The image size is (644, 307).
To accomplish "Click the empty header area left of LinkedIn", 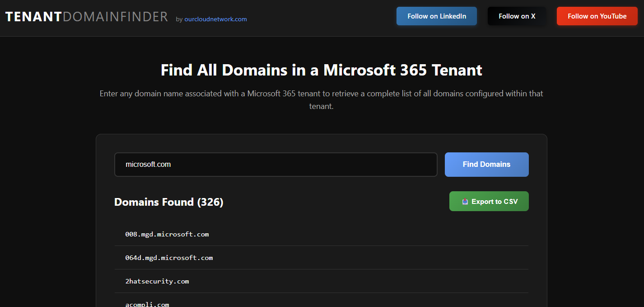I will [x=321, y=18].
